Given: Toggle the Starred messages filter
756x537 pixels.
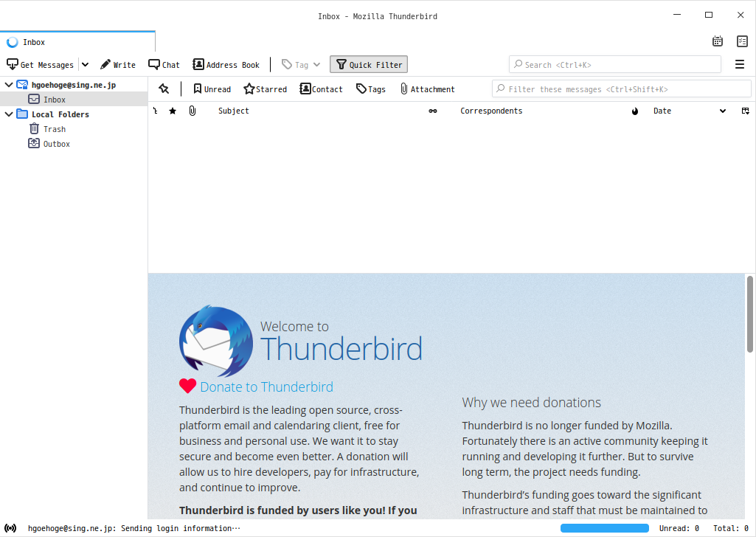Looking at the screenshot, I should tap(266, 89).
